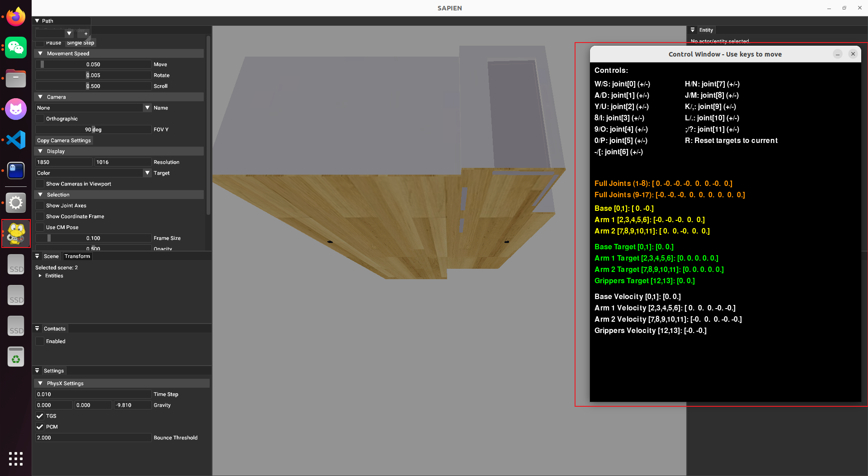This screenshot has width=868, height=476.
Task: Show Applications grid at dock bottom
Action: [16, 458]
